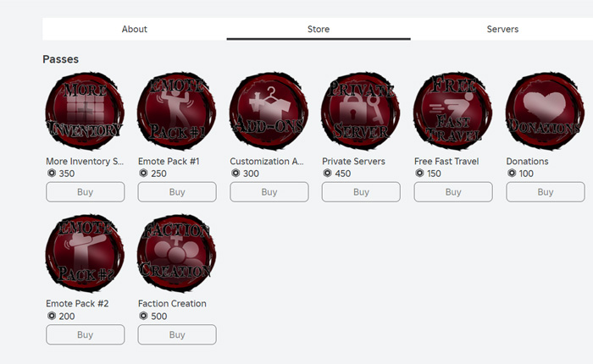The width and height of the screenshot is (593, 364).
Task: Open the Emote Pack #2 badge icon
Action: (x=85, y=253)
